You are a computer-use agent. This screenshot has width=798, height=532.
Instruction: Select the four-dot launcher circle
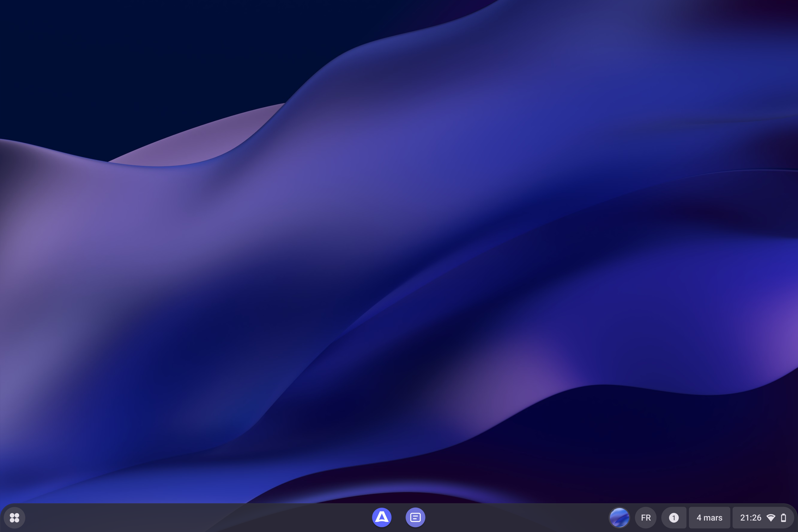14,518
